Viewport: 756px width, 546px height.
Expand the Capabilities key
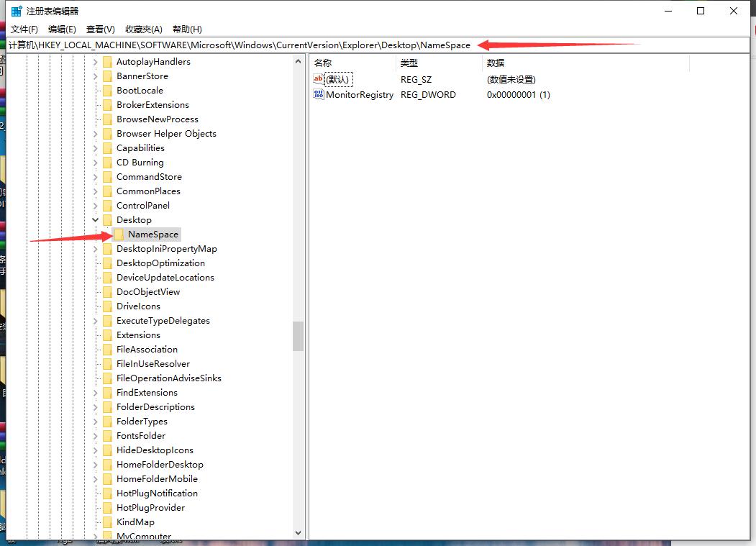click(x=95, y=149)
